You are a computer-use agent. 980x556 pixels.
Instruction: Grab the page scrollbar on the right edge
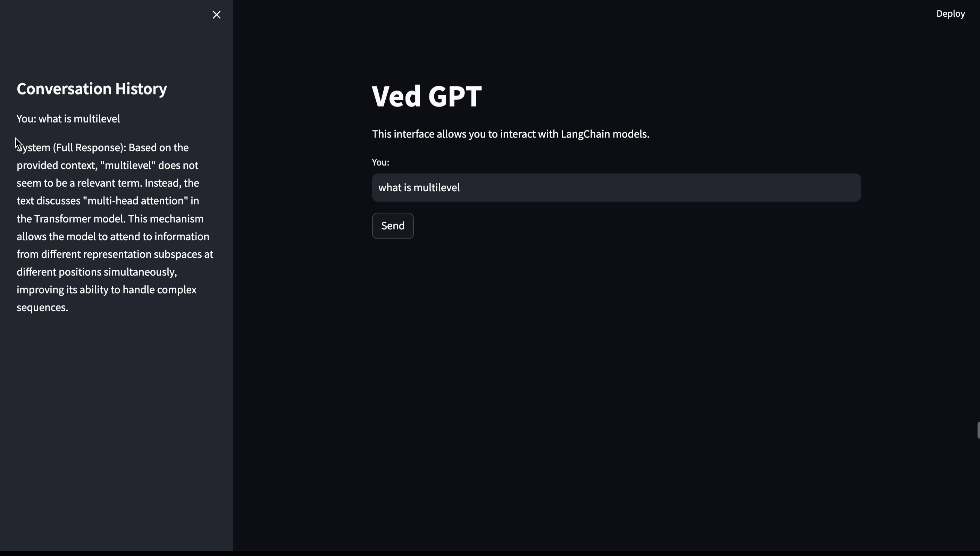pyautogui.click(x=978, y=430)
